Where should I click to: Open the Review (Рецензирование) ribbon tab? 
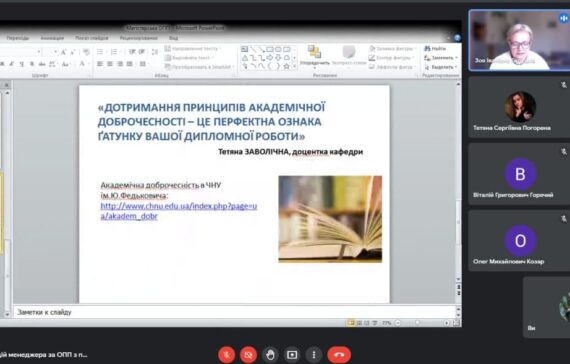(x=139, y=38)
